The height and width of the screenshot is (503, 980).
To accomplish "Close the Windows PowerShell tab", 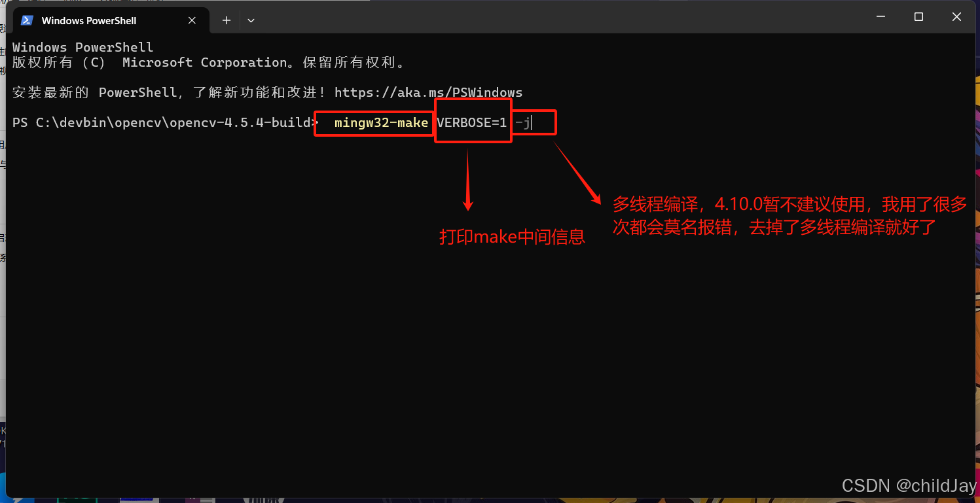I will 192,20.
